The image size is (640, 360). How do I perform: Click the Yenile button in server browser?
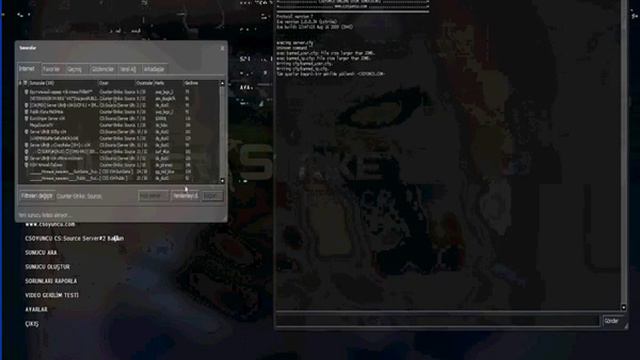point(185,196)
